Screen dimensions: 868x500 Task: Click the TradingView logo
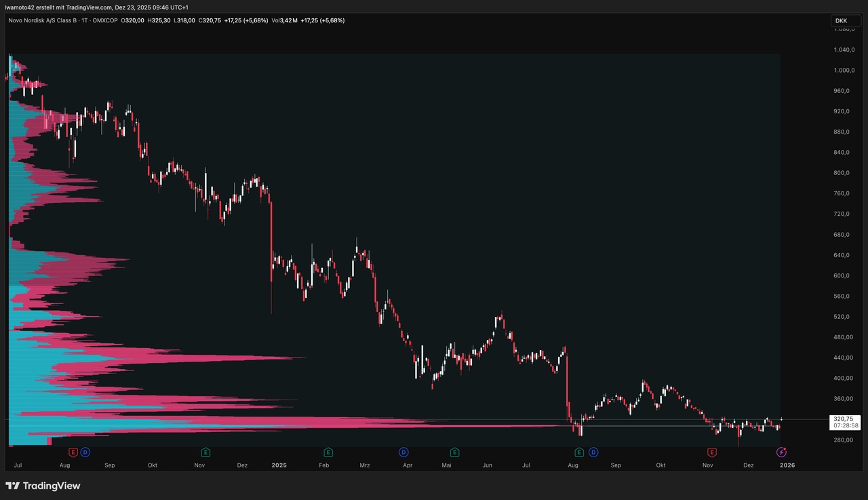coord(43,486)
